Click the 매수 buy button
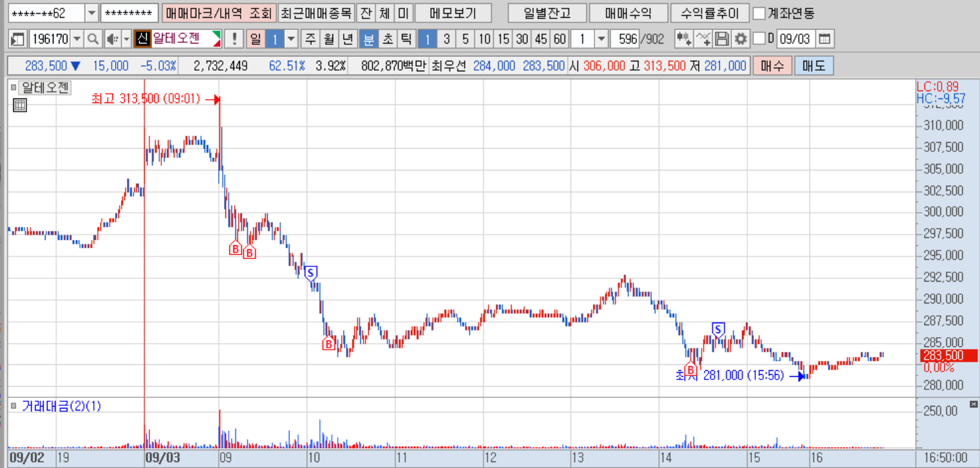Image resolution: width=980 pixels, height=468 pixels. [772, 66]
